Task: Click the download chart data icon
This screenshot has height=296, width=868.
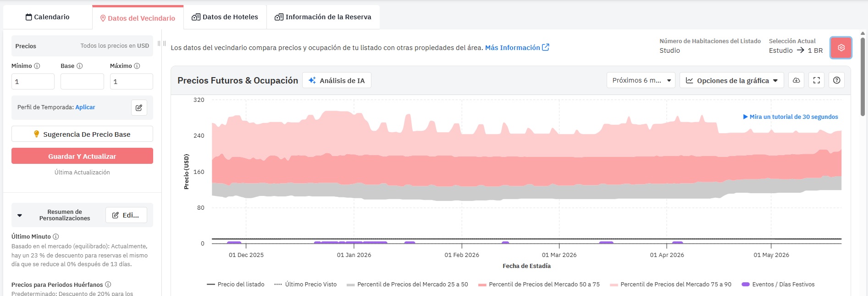Action: coord(796,80)
